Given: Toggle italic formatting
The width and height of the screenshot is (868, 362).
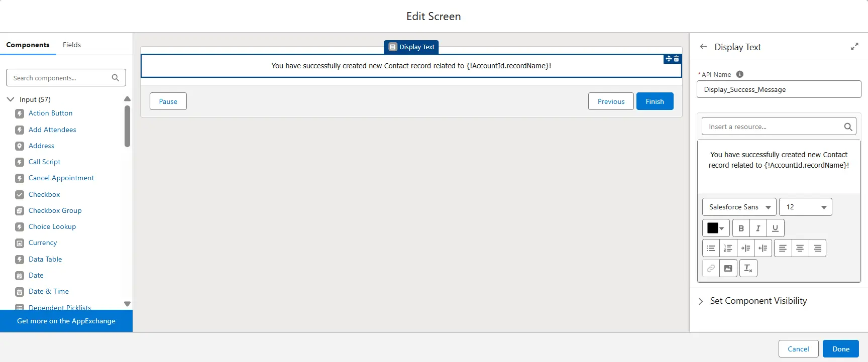Looking at the screenshot, I should [758, 228].
